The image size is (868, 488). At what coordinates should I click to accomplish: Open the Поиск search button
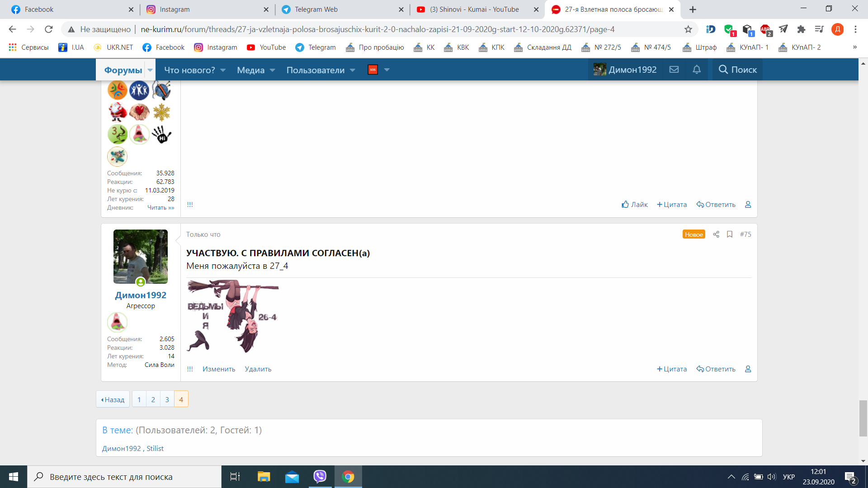[x=738, y=70]
